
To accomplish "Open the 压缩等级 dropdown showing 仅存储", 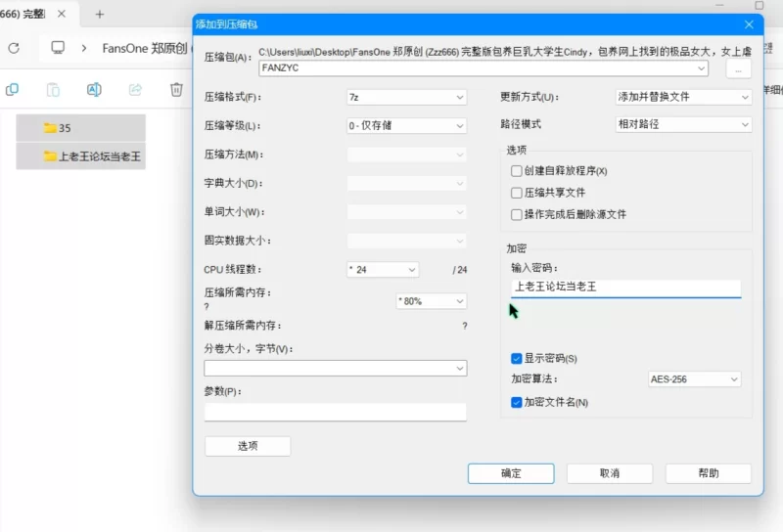I will click(x=406, y=126).
